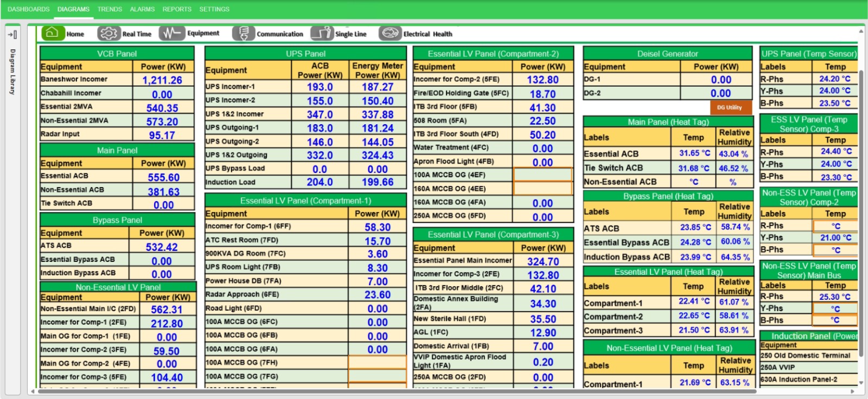Open the Reports tab
The height and width of the screenshot is (399, 868).
point(177,9)
